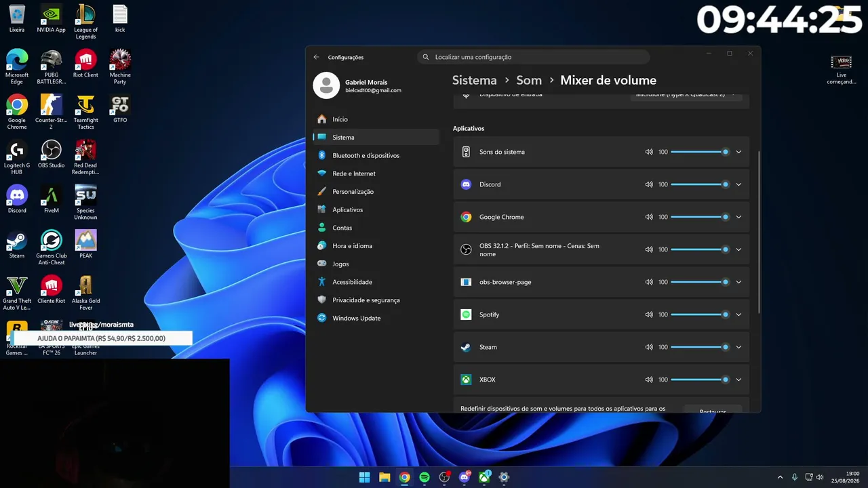Open the Contas settings section

tap(376, 228)
